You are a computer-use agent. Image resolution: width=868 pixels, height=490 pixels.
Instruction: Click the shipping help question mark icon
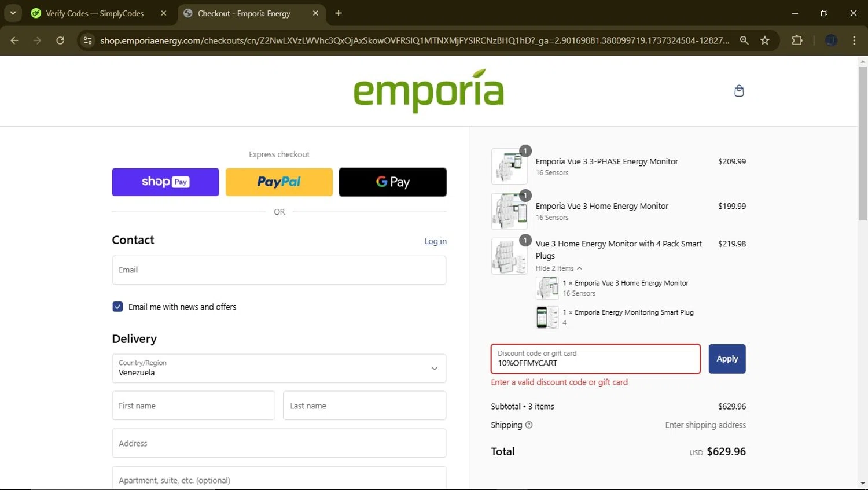[529, 425]
